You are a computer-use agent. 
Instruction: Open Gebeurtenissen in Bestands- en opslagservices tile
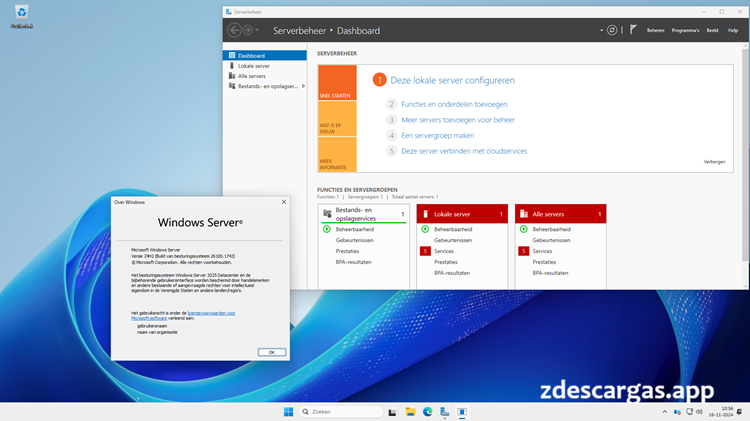pyautogui.click(x=354, y=240)
